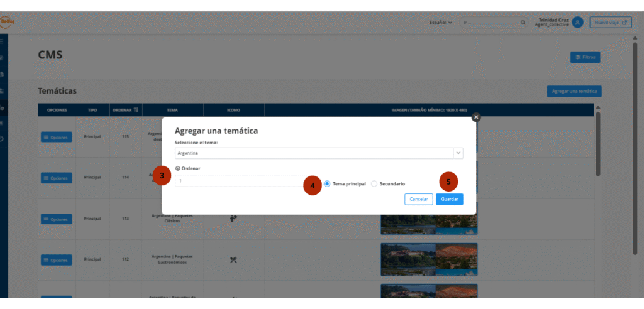Click the Guardar button
This screenshot has height=309, width=644.
(449, 199)
